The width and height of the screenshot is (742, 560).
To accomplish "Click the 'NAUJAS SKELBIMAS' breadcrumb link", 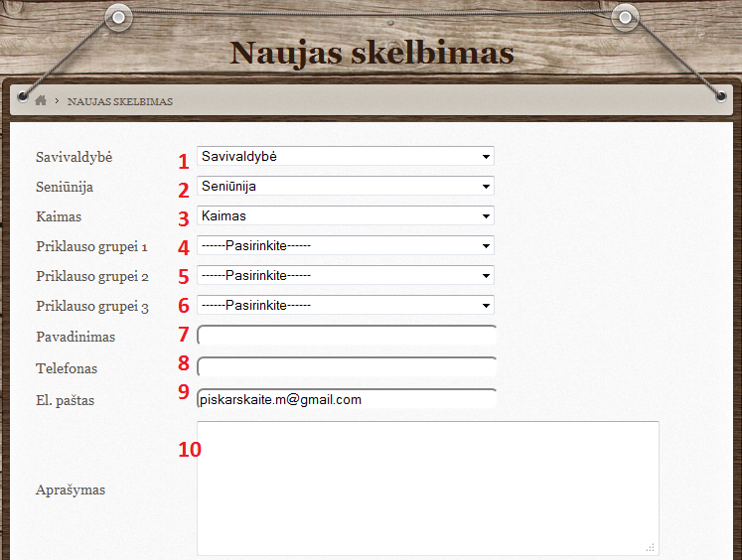I will point(120,101).
